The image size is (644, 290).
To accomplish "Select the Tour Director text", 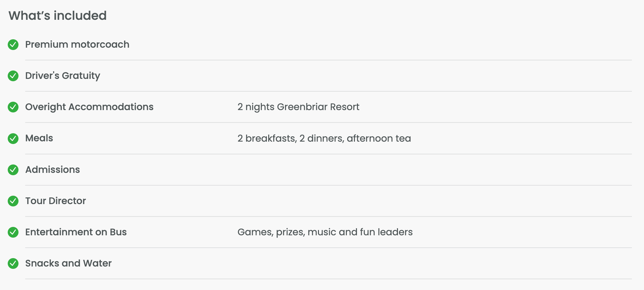I will pos(55,201).
